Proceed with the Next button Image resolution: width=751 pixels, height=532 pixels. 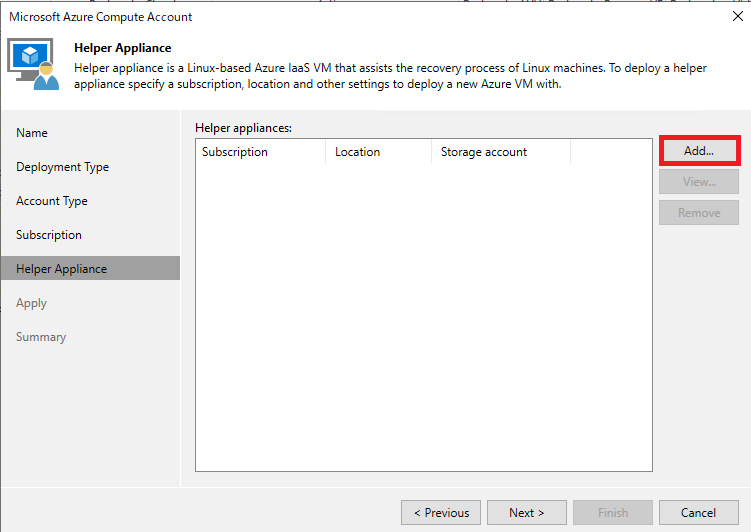coord(527,513)
